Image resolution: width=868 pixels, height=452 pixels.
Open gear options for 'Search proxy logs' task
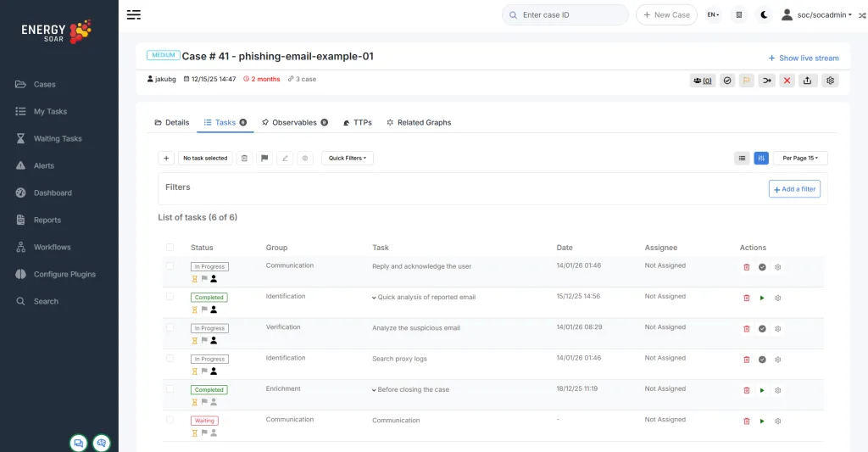point(778,360)
